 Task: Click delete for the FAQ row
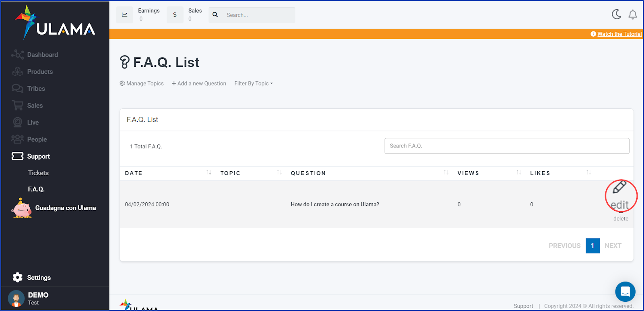[x=621, y=219]
